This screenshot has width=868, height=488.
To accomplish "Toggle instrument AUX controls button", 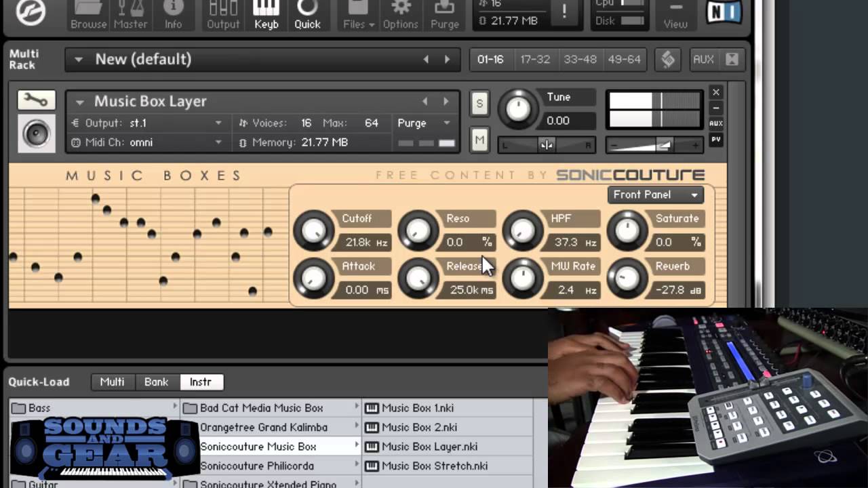I will coord(715,123).
